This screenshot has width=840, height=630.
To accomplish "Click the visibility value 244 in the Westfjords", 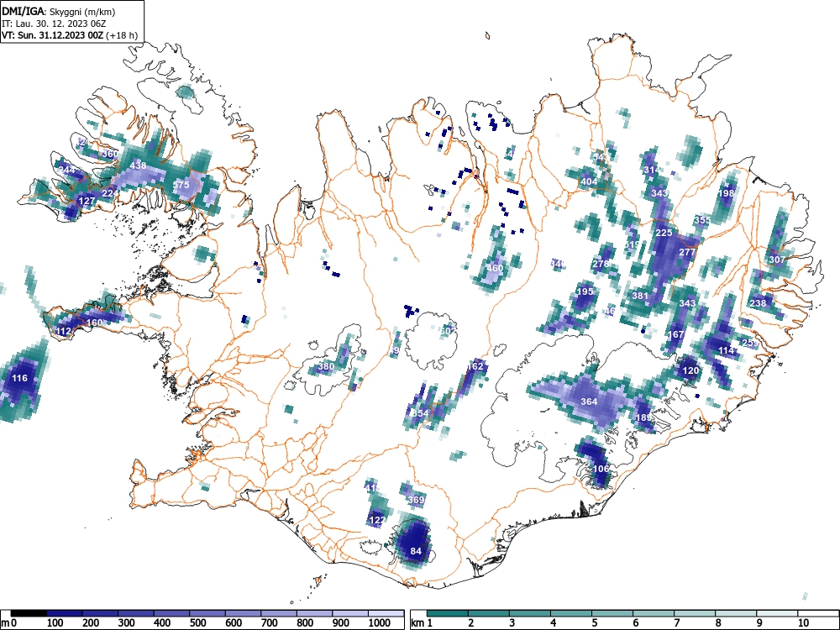I will [x=67, y=170].
